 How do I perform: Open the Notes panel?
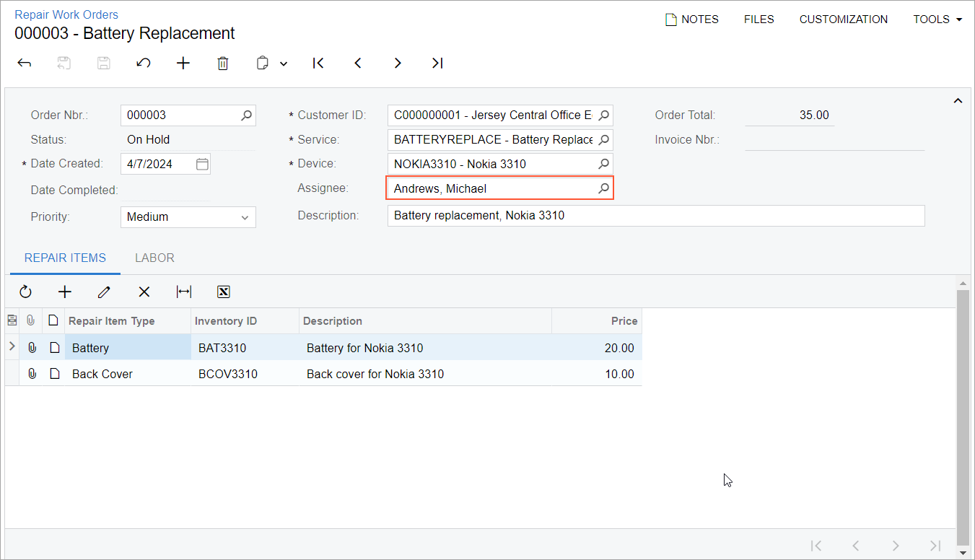[x=691, y=19]
